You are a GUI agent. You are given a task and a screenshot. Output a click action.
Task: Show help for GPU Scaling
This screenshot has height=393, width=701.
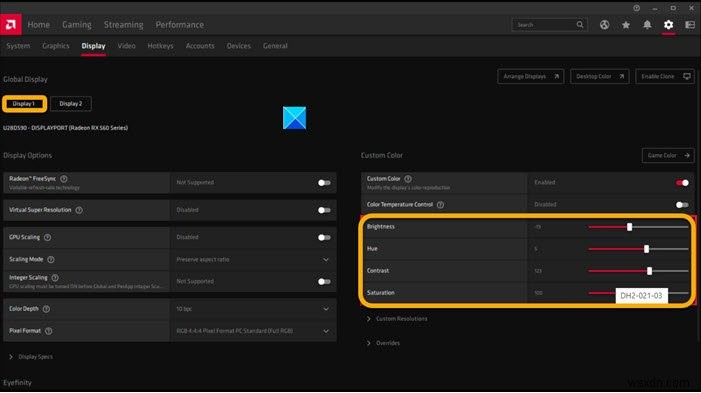point(47,237)
